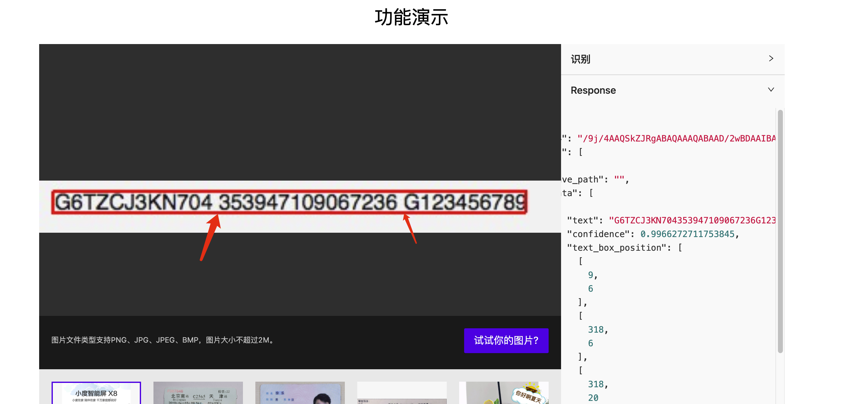Viewport: 868px width, 404px height.
Task: Click the 试试你的图片? upload button
Action: pos(506,340)
